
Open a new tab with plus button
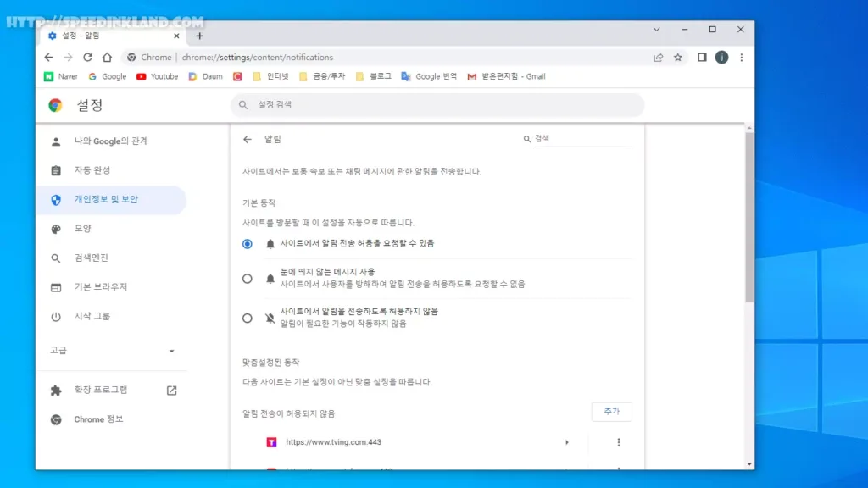tap(200, 36)
